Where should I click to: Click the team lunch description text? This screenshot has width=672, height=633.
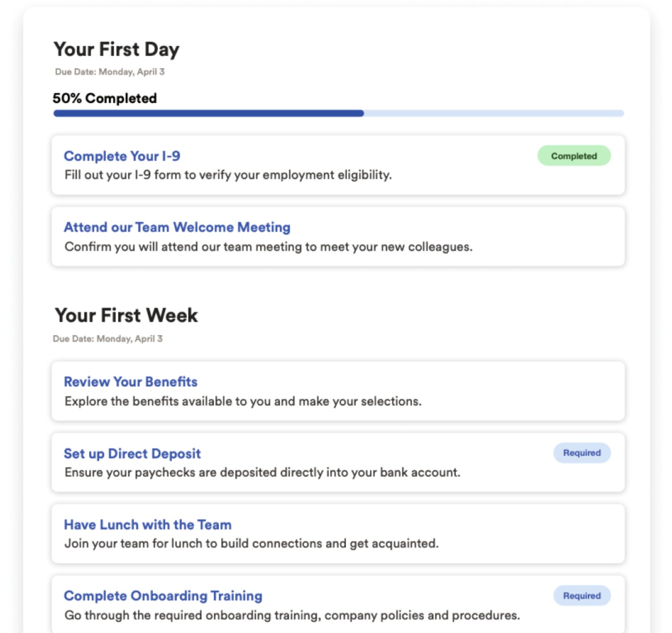point(251,544)
